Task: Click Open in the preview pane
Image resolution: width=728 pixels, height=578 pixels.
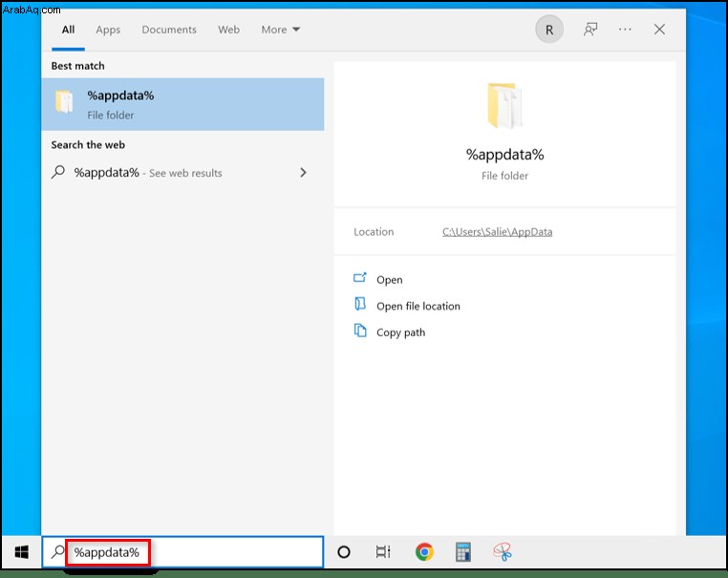Action: [390, 280]
